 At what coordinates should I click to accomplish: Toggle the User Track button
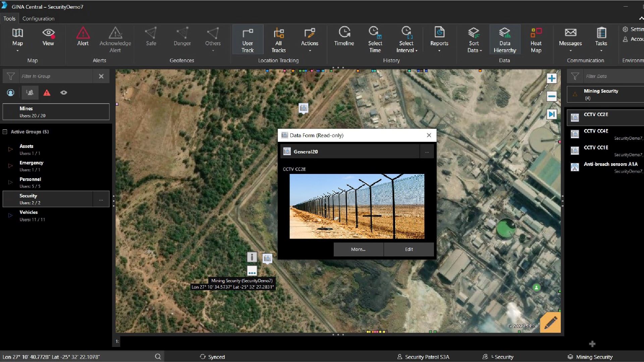pyautogui.click(x=248, y=40)
